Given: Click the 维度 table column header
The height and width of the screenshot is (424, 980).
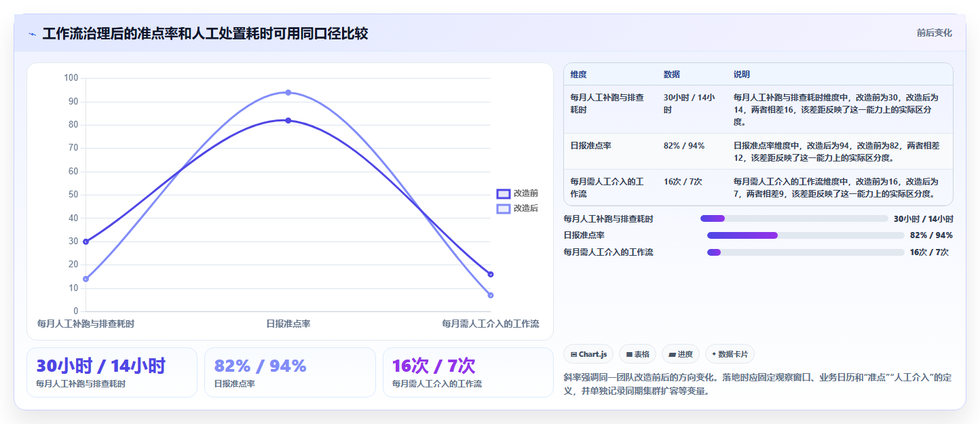Looking at the screenshot, I should click(x=579, y=75).
